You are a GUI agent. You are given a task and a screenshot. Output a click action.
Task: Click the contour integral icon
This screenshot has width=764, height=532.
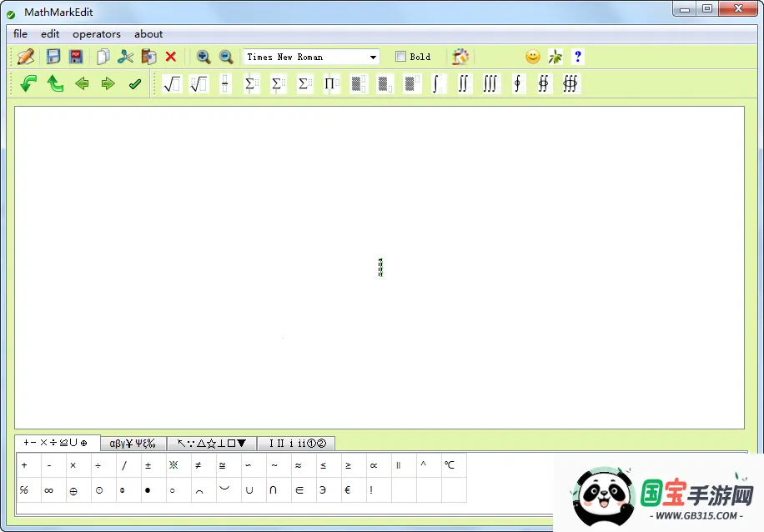coord(517,83)
